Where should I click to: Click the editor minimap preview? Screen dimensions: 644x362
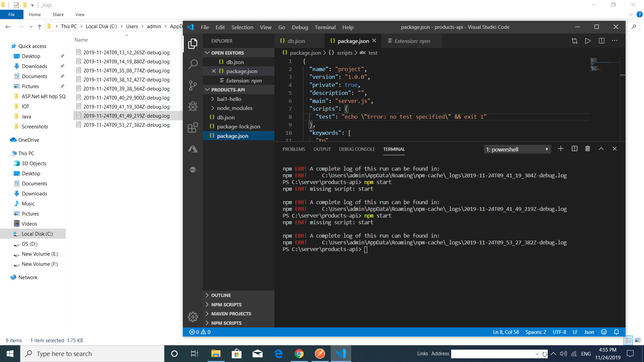[x=605, y=65]
